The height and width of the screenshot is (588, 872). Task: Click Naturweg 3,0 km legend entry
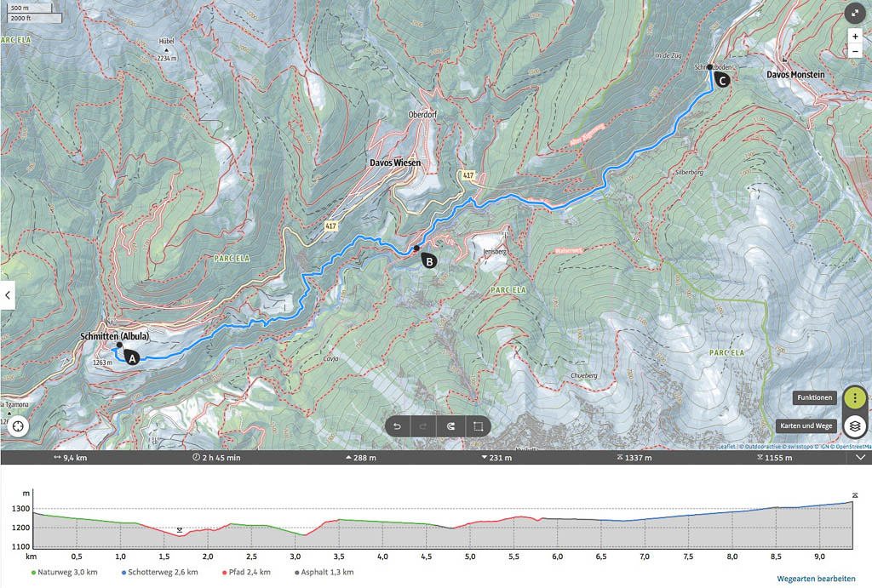tap(63, 572)
